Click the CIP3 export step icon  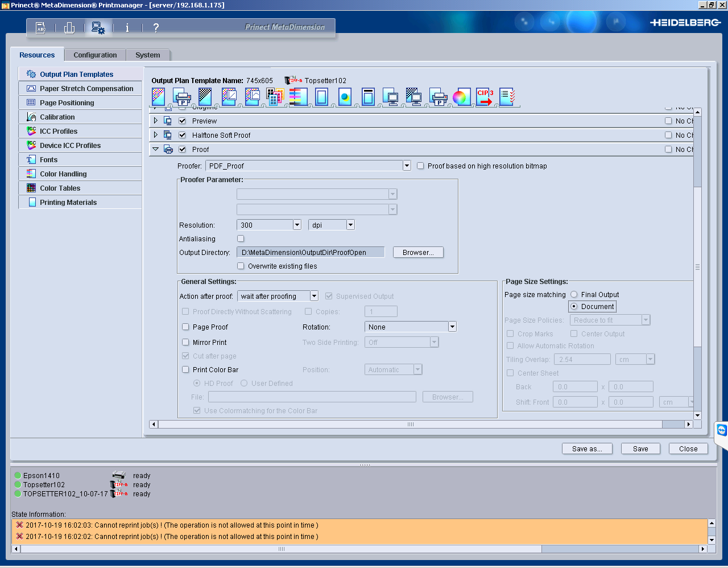(x=485, y=97)
